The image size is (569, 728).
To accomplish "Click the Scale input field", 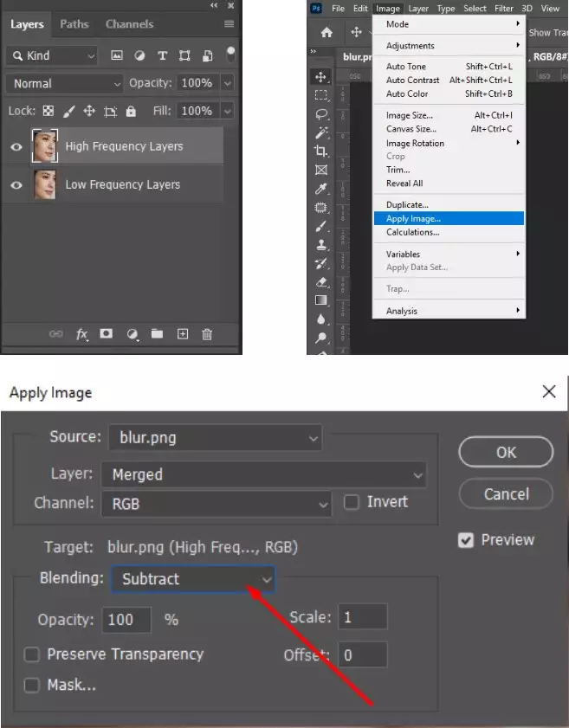I will pyautogui.click(x=363, y=617).
